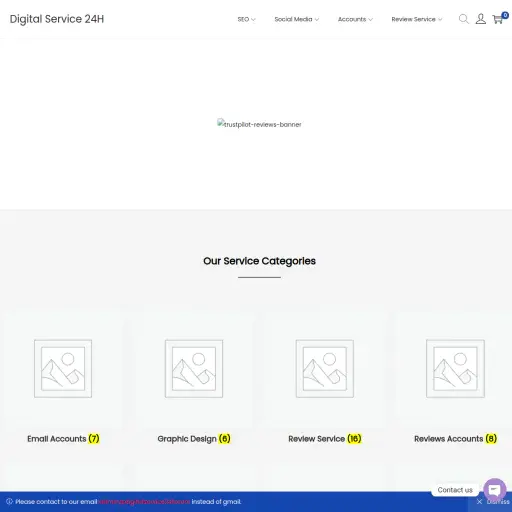Open Email Accounts category thumbnail

click(63, 369)
